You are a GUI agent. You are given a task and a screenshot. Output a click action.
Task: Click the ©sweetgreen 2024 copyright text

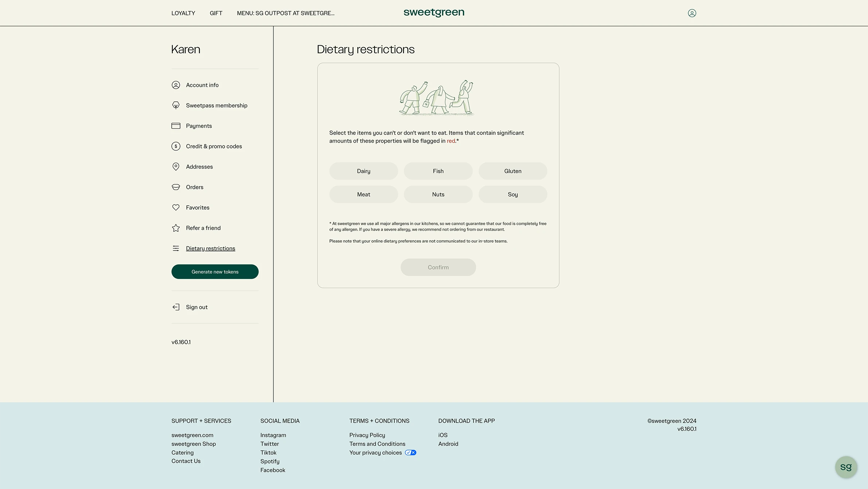click(x=672, y=421)
